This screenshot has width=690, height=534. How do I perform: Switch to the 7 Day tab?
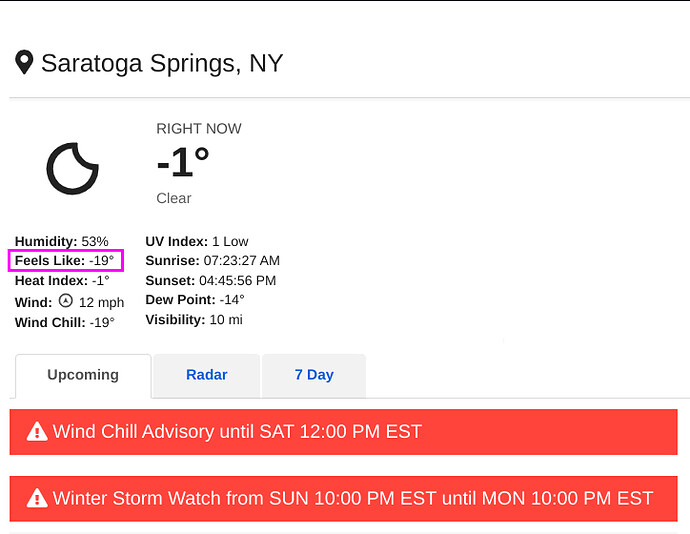point(314,376)
